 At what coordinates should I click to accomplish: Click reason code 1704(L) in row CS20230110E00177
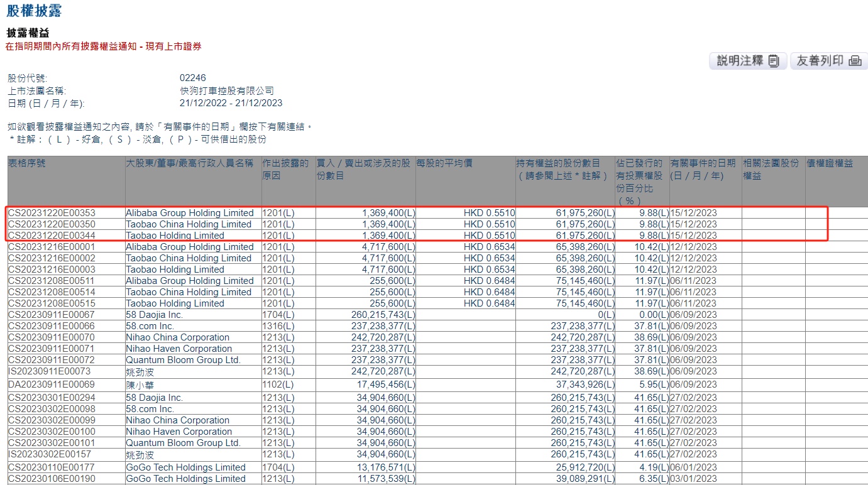[x=278, y=467]
